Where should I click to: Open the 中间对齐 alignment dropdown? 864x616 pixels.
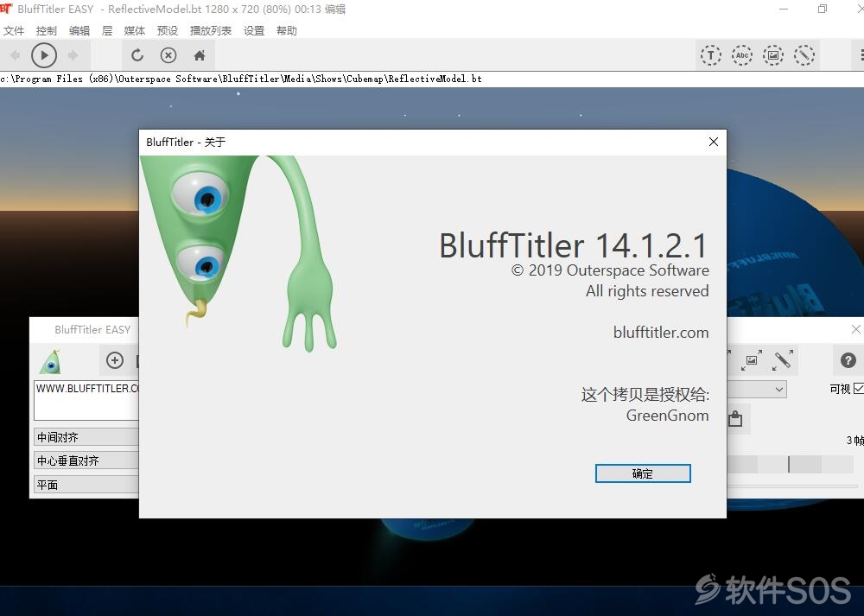86,437
